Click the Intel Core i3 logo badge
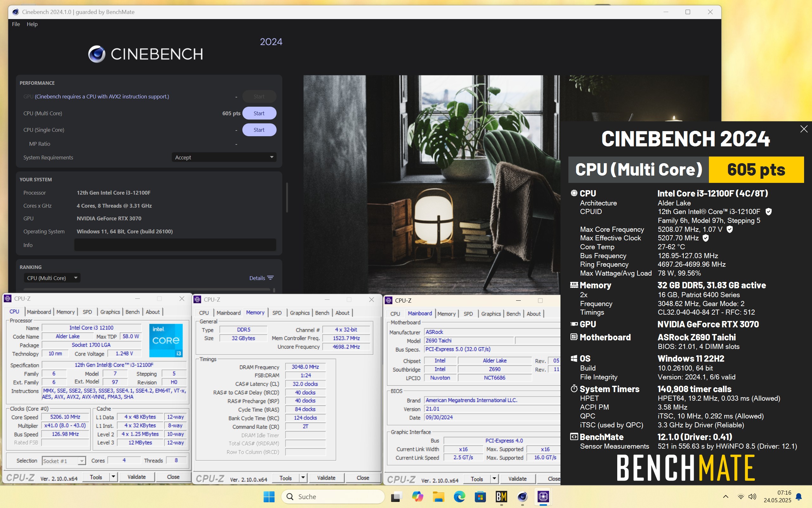The image size is (812, 508). click(166, 340)
